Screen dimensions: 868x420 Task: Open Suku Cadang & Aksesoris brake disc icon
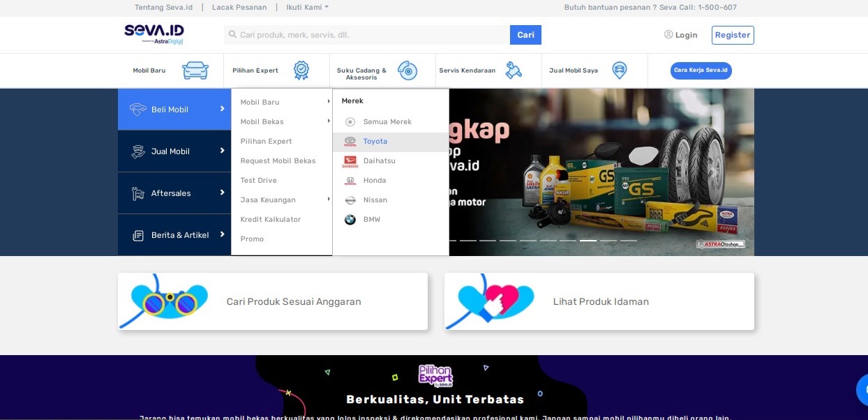tap(407, 70)
